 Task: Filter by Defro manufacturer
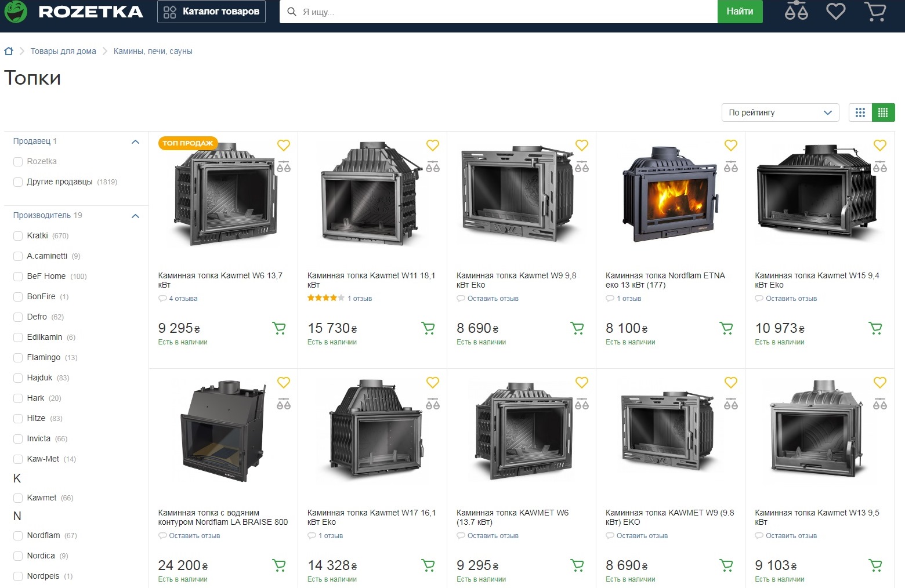coord(18,317)
